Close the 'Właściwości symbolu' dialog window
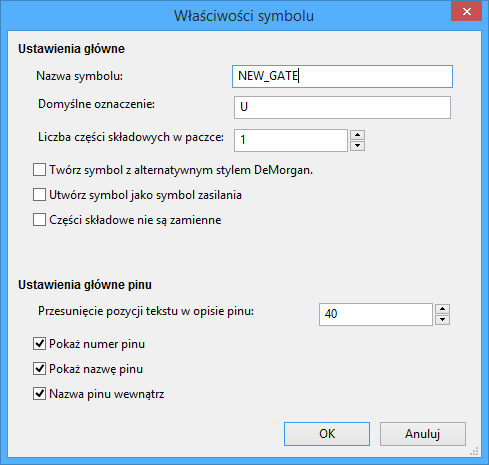The image size is (489, 465). [467, 12]
